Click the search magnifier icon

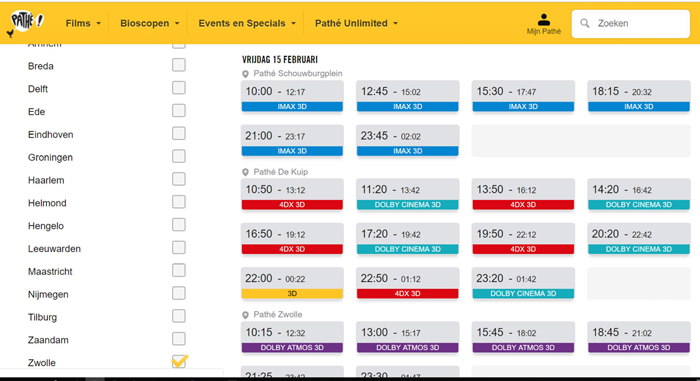[x=584, y=23]
